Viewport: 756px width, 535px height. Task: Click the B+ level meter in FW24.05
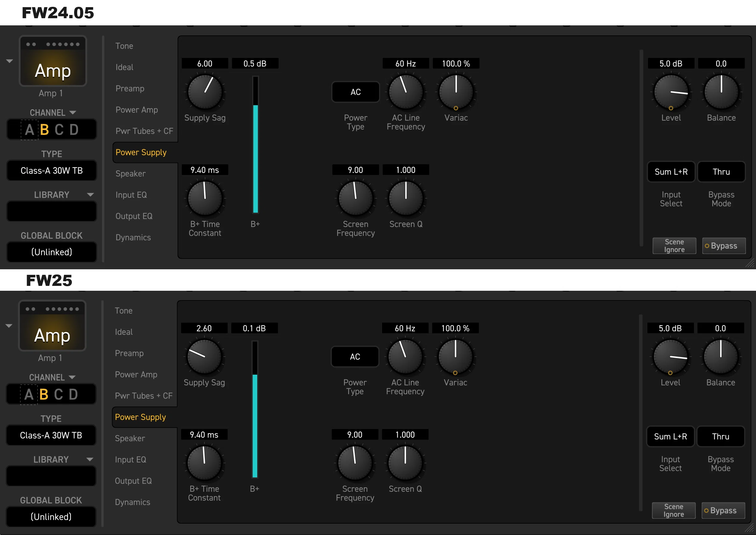(256, 145)
